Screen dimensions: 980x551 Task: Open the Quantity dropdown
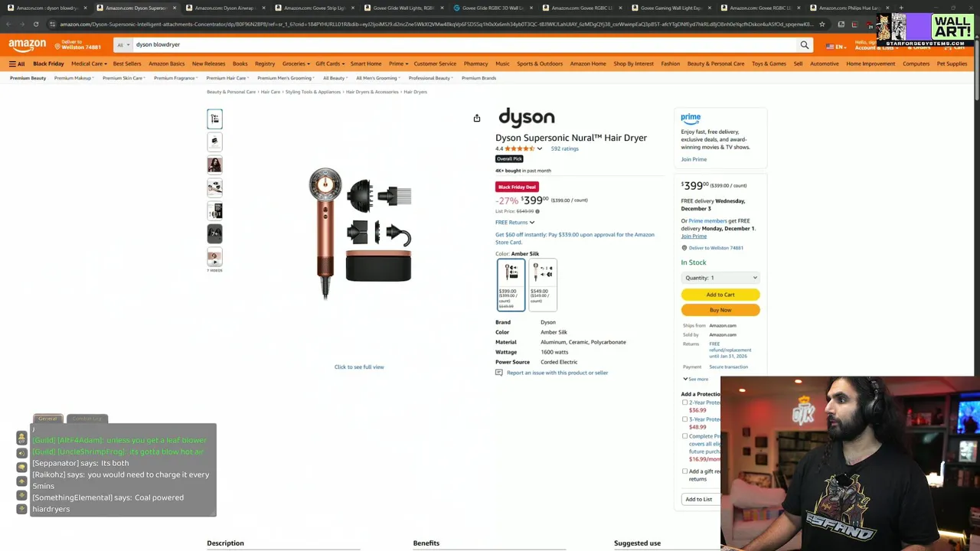720,278
